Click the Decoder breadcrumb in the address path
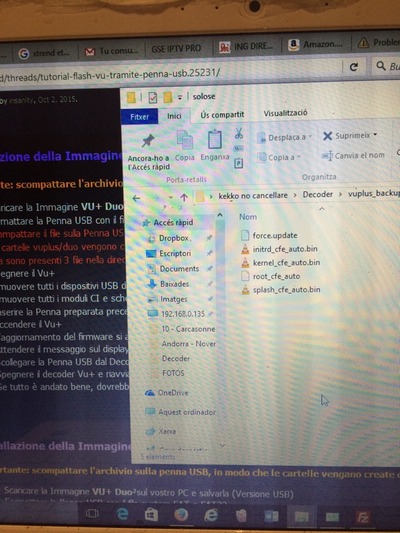 tap(317, 194)
